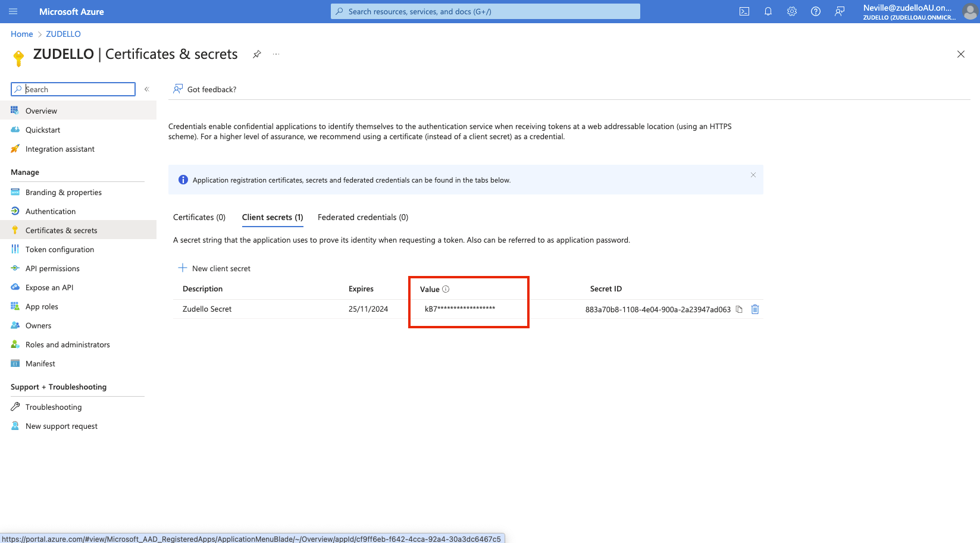980x543 pixels.
Task: Click the Microsoft Azure portal title
Action: [x=71, y=11]
